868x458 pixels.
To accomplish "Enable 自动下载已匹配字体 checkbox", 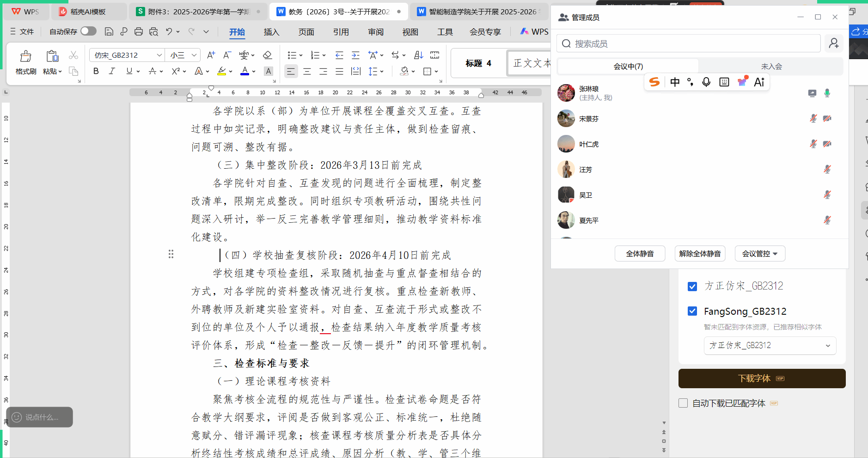I will (x=683, y=403).
